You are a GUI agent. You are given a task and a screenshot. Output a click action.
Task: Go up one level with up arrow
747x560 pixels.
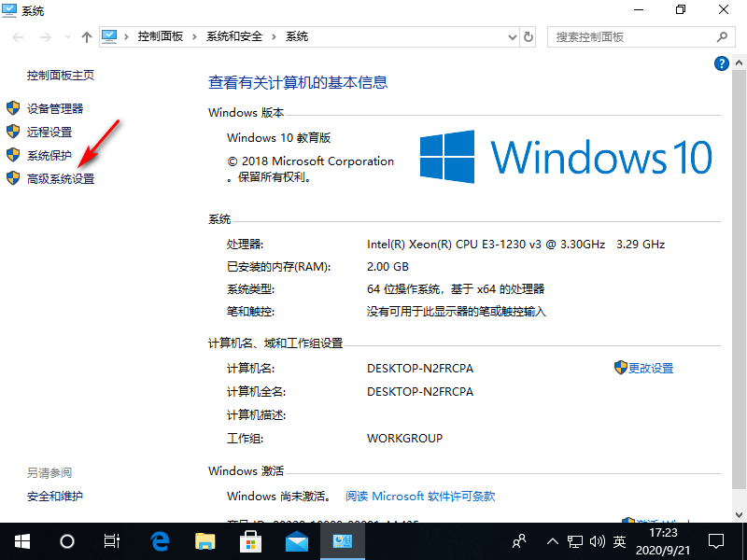click(87, 37)
